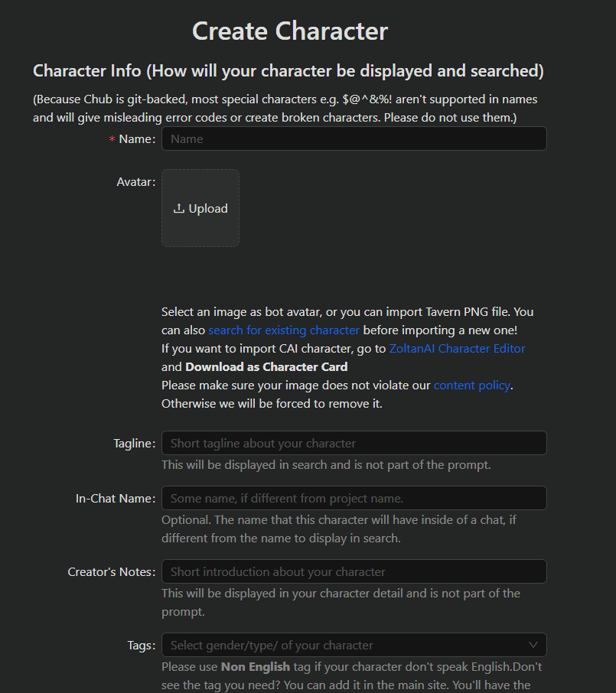Focus the In-Chat Name input field

pos(354,498)
